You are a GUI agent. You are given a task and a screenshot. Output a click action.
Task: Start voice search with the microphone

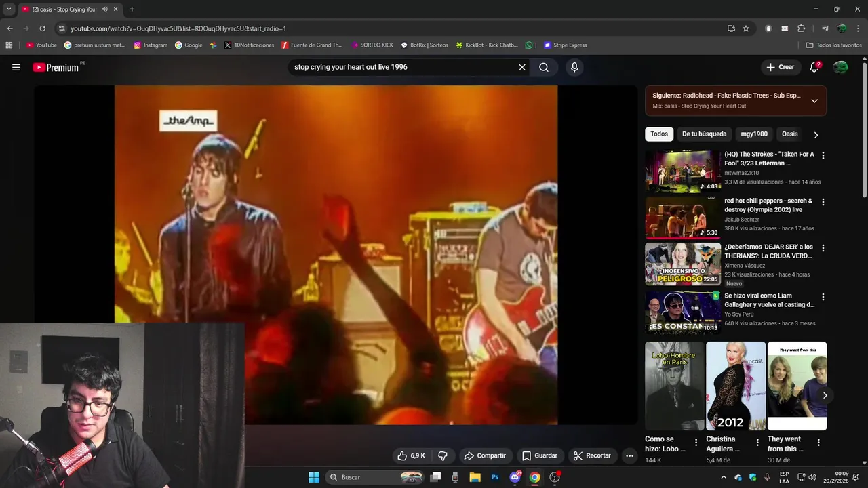coord(574,67)
